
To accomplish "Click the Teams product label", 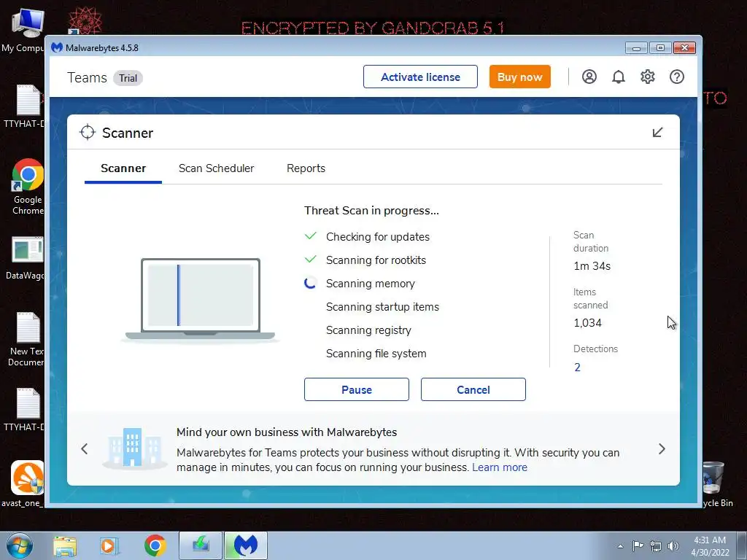I will [x=88, y=77].
